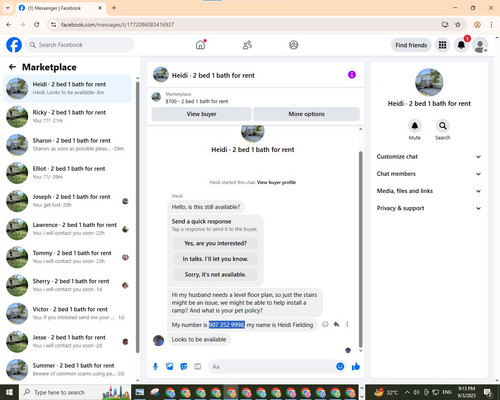Reply to Heidi's phone number message
The image size is (500, 400).
coord(336,324)
